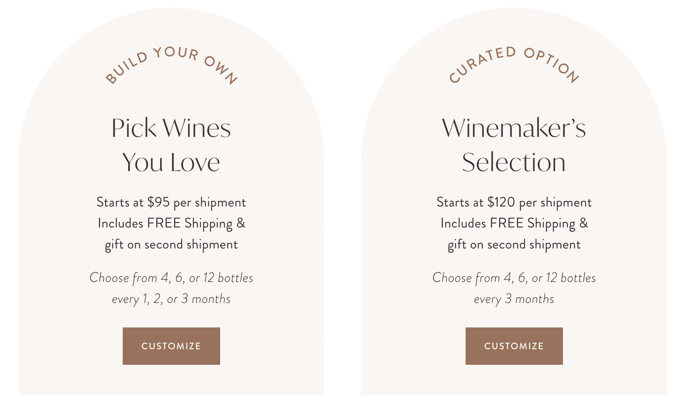Click Includes FREE Shipping text in left card
688x406 pixels.
[x=171, y=223]
